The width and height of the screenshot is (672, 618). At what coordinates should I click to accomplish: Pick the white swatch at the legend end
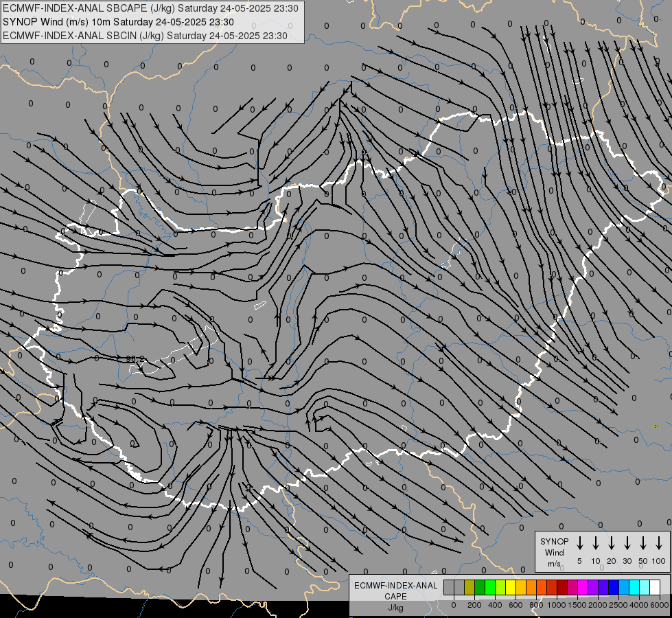tap(655, 587)
